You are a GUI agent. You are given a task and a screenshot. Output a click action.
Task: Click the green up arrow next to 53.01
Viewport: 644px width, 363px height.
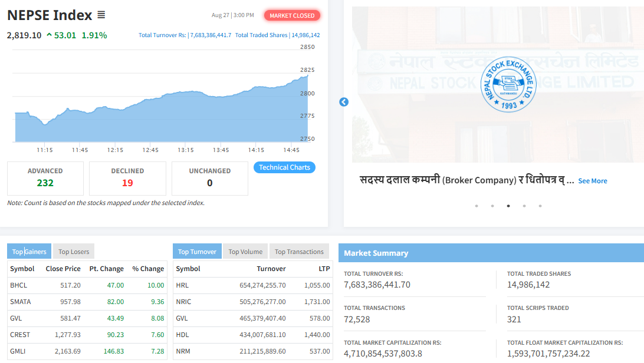49,35
